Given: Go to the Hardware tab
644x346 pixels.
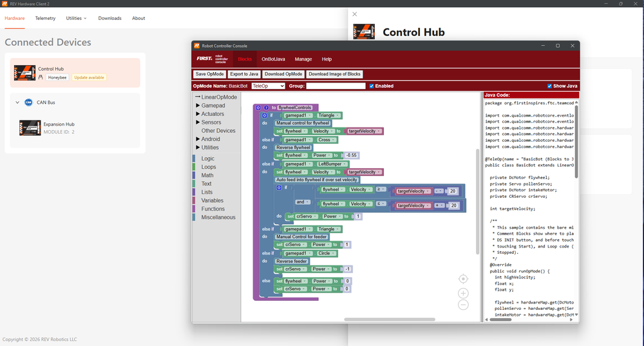Looking at the screenshot, I should pyautogui.click(x=15, y=18).
